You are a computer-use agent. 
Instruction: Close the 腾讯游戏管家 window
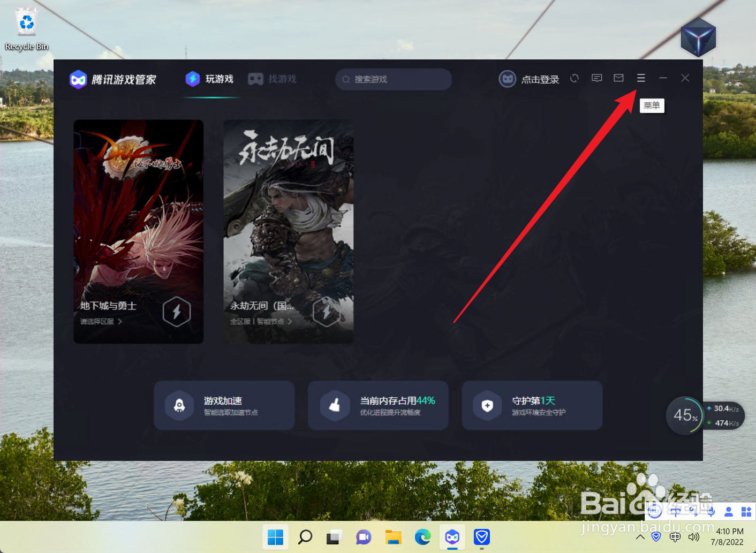(685, 78)
